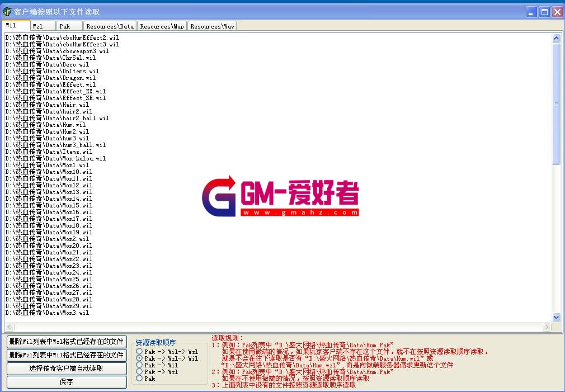Click the horizontal scrollbar right arrow

click(x=547, y=327)
